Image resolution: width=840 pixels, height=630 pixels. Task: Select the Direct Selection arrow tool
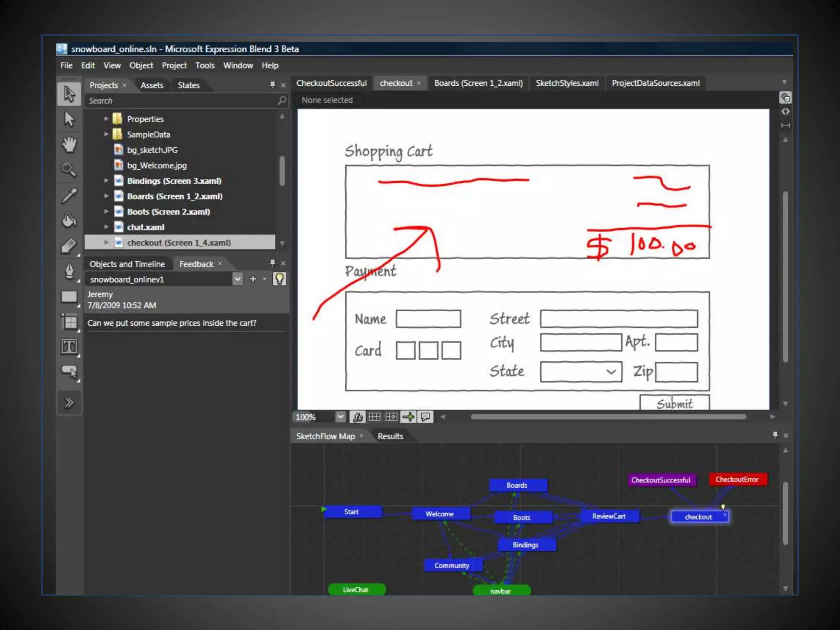pos(69,119)
